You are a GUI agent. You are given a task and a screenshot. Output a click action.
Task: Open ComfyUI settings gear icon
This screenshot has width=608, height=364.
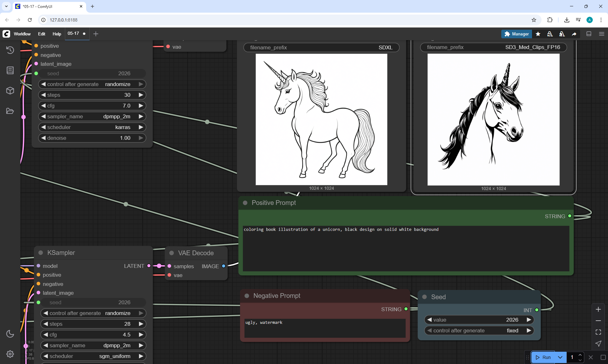point(10,354)
